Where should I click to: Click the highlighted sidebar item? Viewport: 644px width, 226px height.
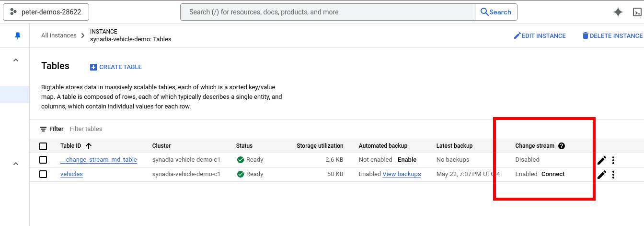click(15, 94)
